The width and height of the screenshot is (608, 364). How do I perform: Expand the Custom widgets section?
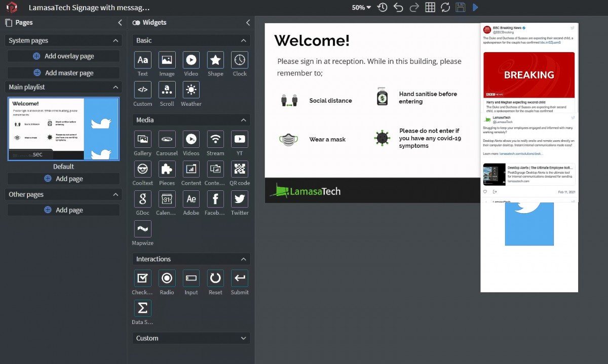[x=243, y=338]
